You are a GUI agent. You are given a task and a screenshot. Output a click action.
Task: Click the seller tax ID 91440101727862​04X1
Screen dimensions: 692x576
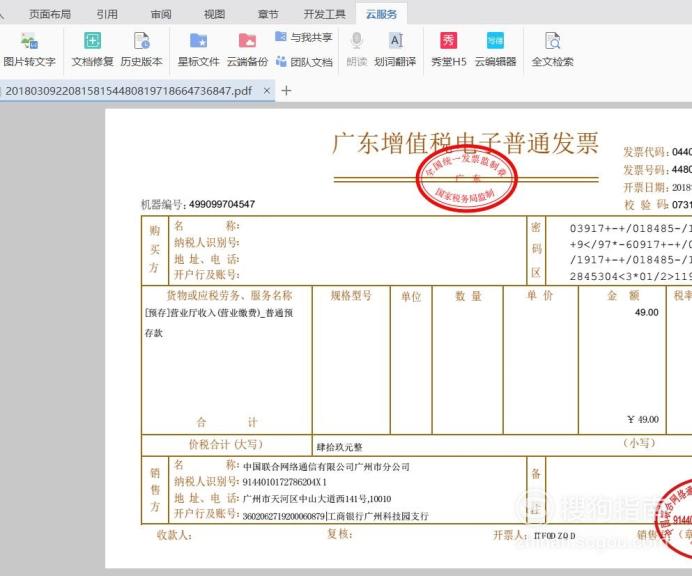pos(284,482)
